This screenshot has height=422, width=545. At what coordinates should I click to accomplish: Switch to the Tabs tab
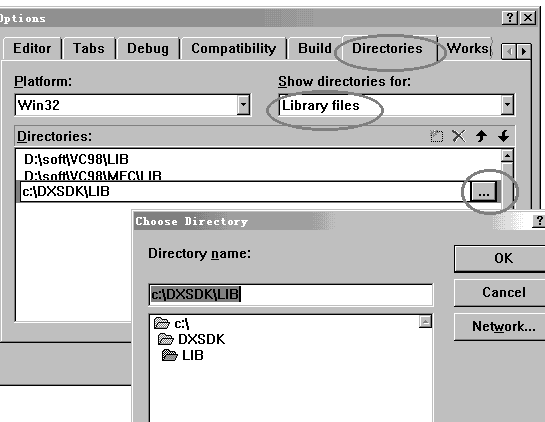point(89,48)
